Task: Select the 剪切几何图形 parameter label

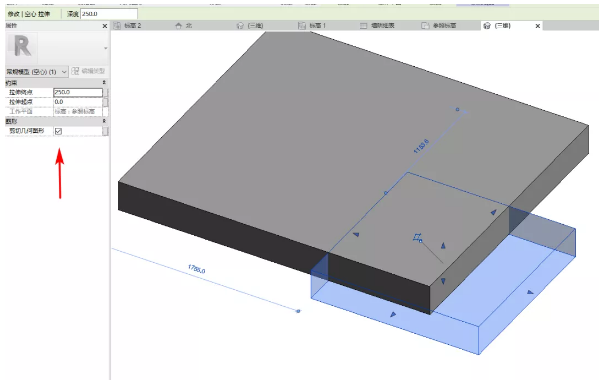Action: click(27, 131)
